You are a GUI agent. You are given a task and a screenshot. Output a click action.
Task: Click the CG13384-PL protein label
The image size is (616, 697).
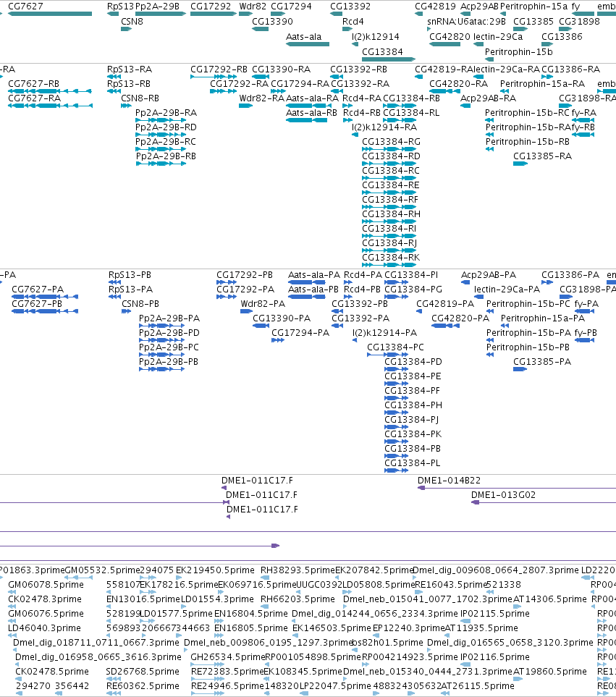pos(413,462)
